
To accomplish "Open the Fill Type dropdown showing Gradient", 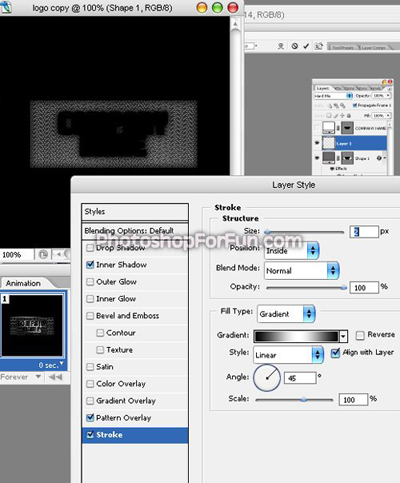I will click(x=286, y=314).
